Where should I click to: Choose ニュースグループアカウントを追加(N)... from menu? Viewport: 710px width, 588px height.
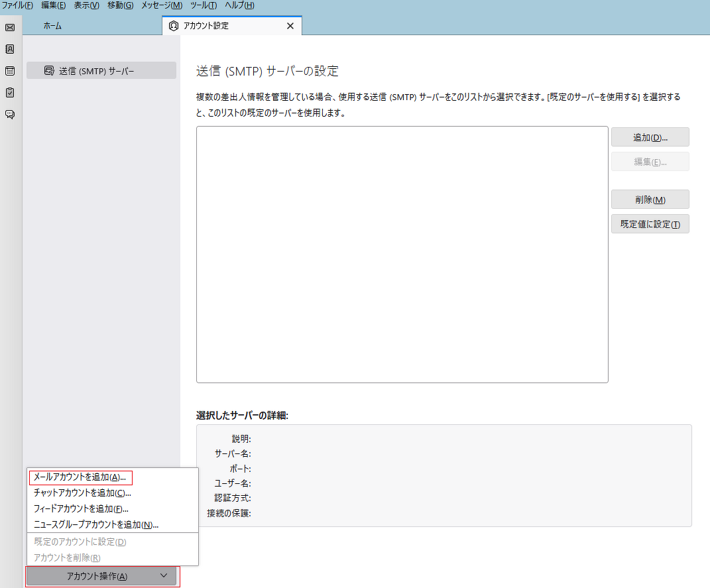point(96,525)
